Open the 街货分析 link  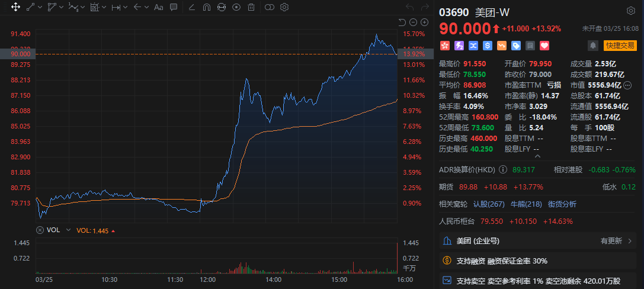click(x=562, y=204)
